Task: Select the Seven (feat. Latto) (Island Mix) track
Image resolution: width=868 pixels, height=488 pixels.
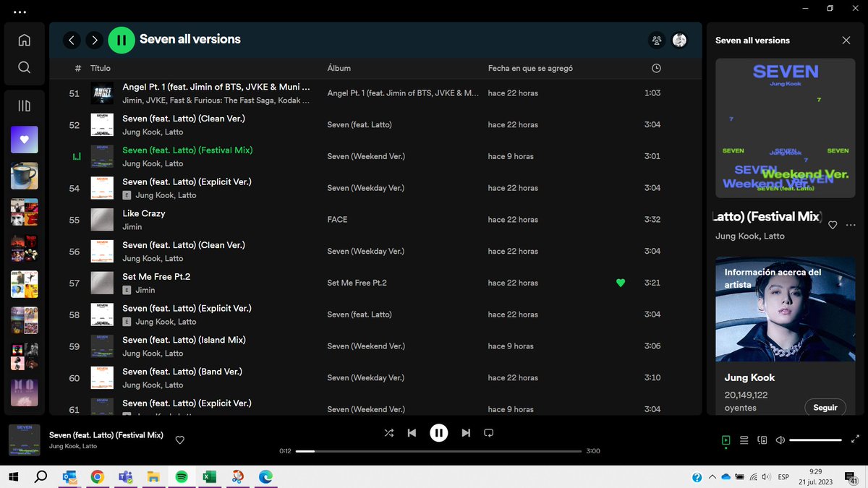Action: (184, 340)
